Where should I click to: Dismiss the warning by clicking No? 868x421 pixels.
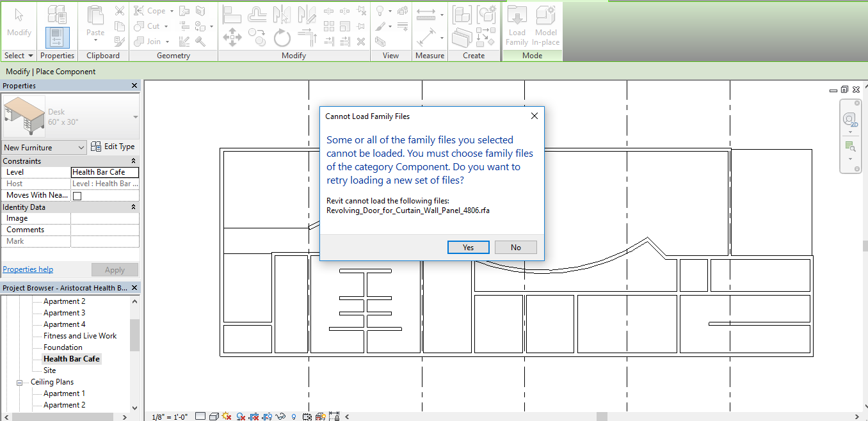[515, 247]
